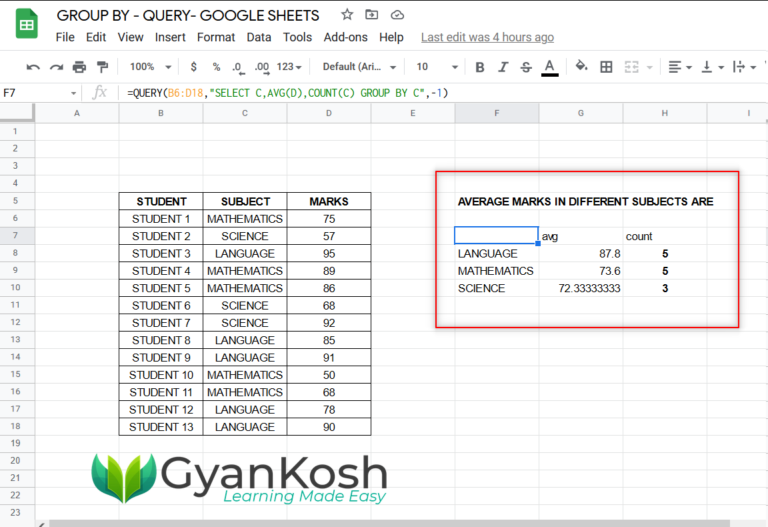Open the Last edit was 4 hours ago link
This screenshot has height=527, width=768.
tap(487, 37)
